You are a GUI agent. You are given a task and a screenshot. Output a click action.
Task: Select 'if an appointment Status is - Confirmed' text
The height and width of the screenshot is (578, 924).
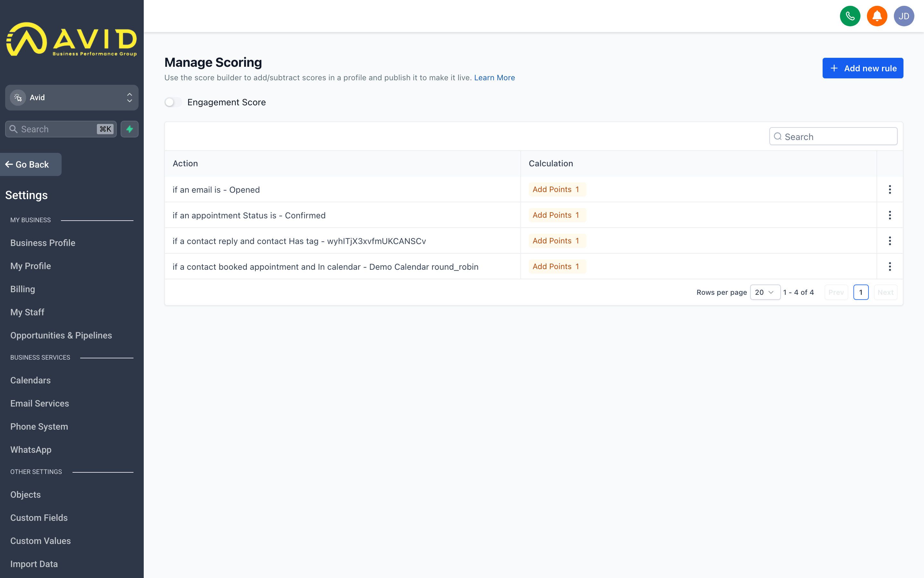tap(249, 215)
